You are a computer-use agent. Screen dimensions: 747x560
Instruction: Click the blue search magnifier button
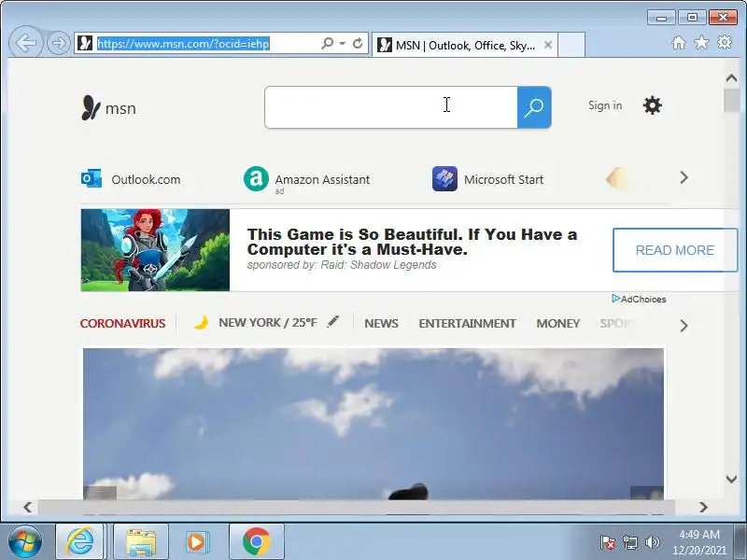click(x=534, y=107)
